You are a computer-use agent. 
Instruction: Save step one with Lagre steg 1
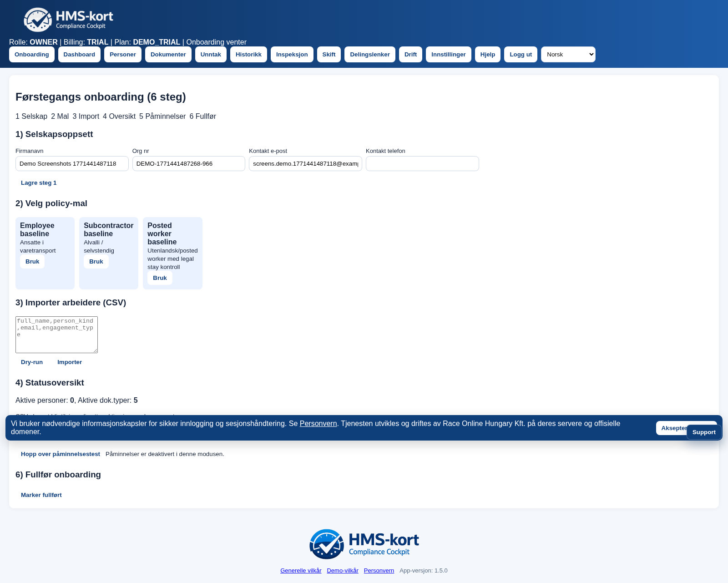tap(39, 183)
